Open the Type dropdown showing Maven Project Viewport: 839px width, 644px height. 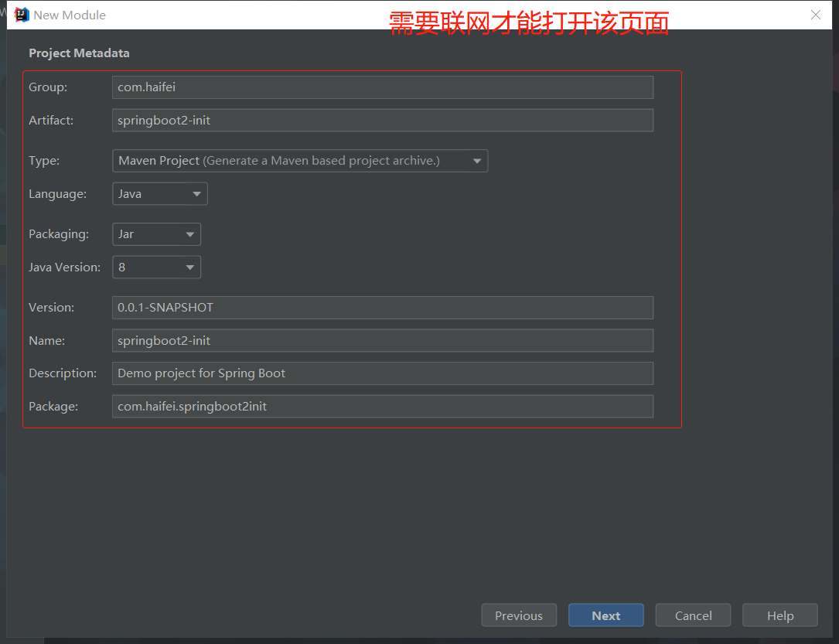click(300, 161)
